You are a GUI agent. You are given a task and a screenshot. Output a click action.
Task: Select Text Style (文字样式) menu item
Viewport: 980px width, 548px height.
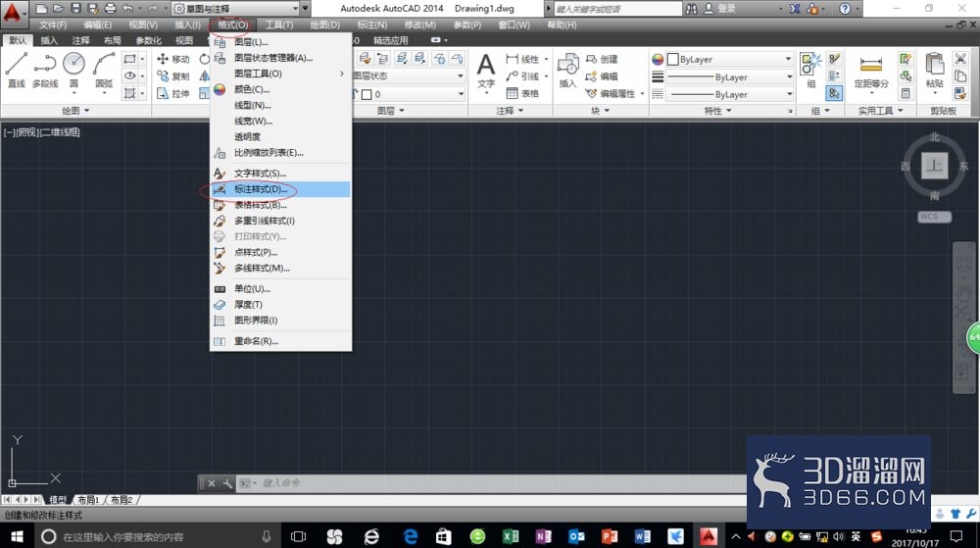click(280, 174)
